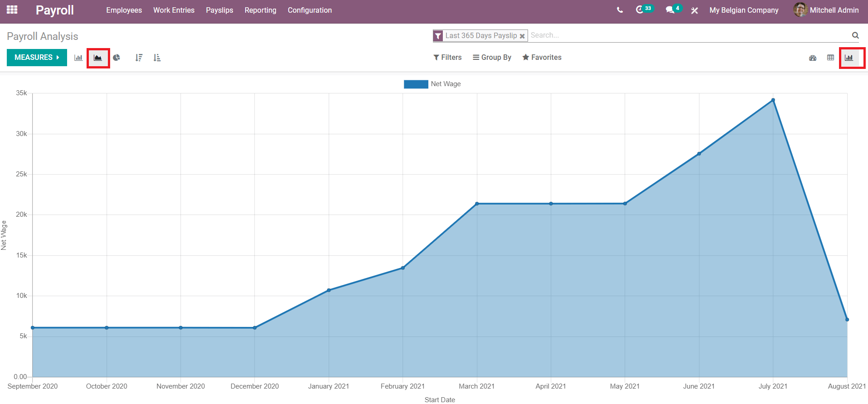Toggle Net Wage legend visibility
Image resolution: width=868 pixels, height=404 pixels.
[x=432, y=84]
